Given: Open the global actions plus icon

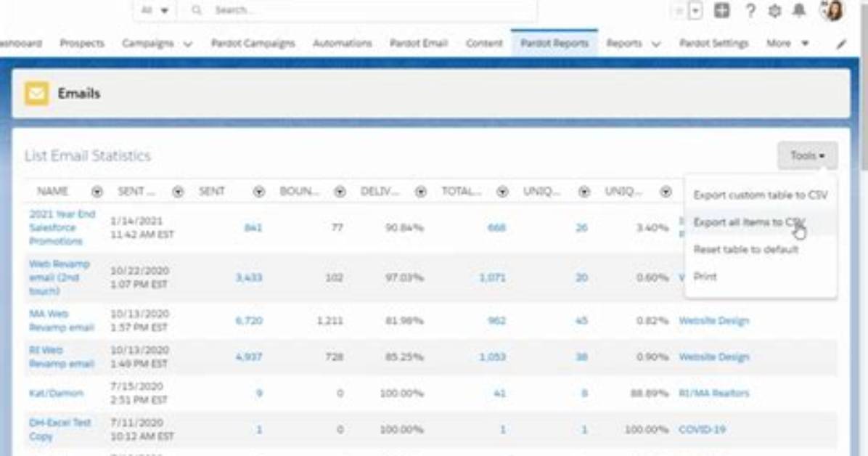Looking at the screenshot, I should tap(721, 10).
